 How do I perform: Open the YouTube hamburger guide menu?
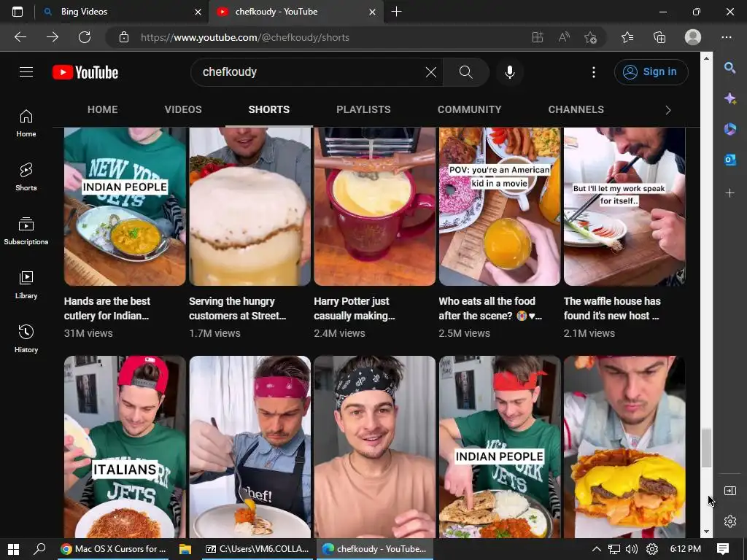point(26,72)
